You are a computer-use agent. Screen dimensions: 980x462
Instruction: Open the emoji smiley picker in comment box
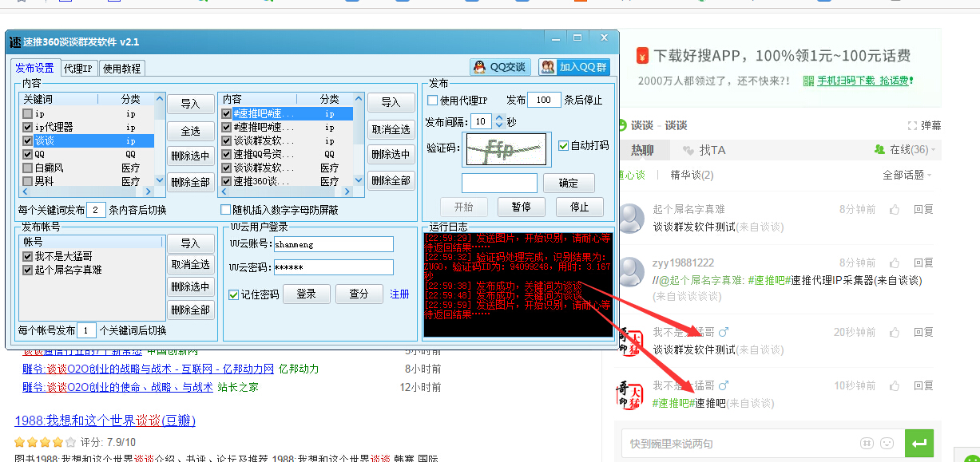pos(887,443)
